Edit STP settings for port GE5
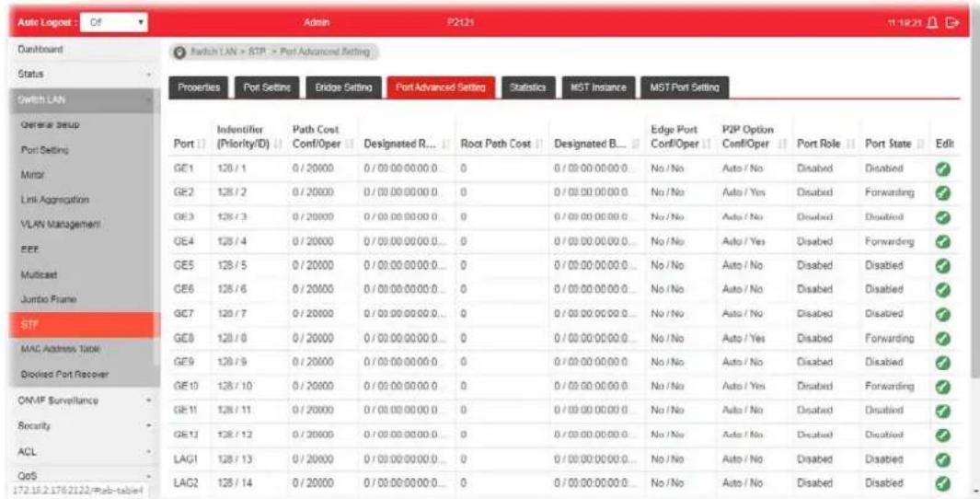 tap(942, 266)
